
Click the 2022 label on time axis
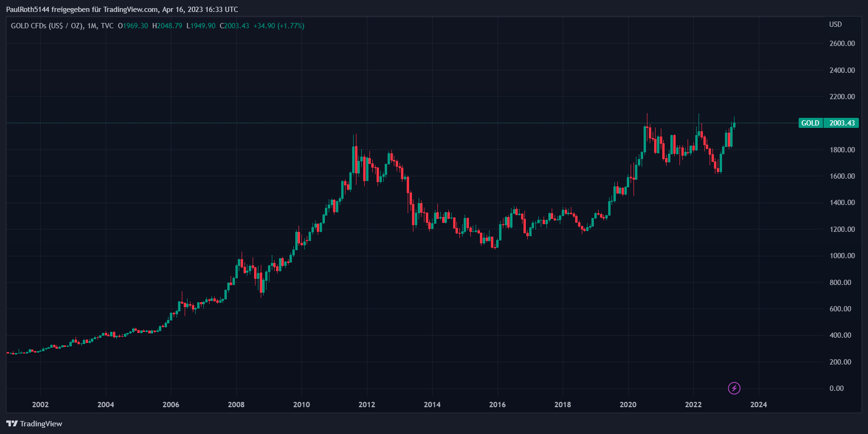[693, 405]
